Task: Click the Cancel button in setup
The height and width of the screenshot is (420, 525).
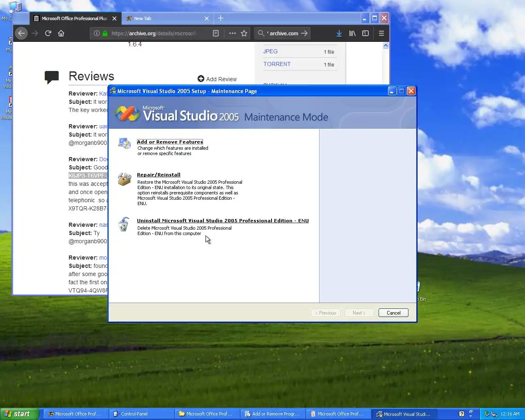Action: point(393,313)
